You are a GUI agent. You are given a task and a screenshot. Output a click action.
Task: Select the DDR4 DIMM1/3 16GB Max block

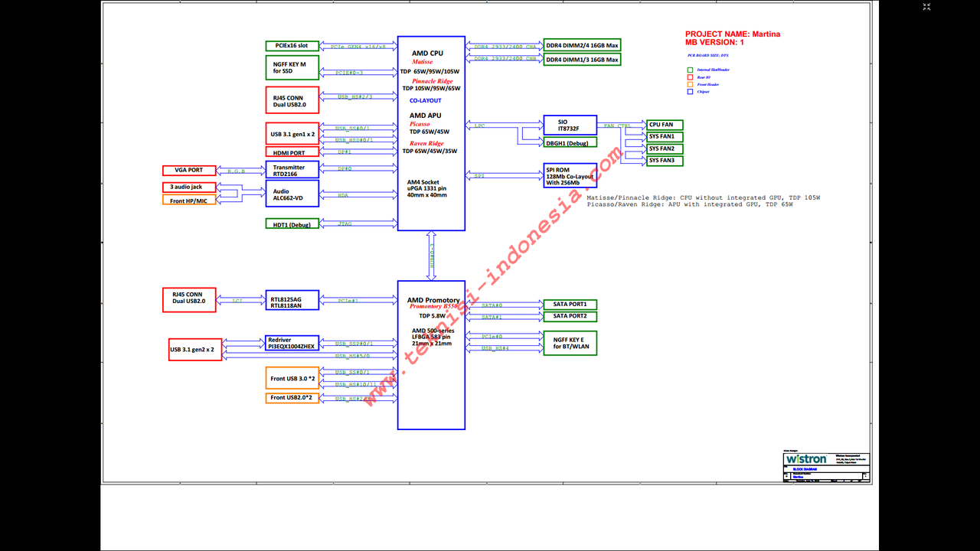pyautogui.click(x=582, y=60)
